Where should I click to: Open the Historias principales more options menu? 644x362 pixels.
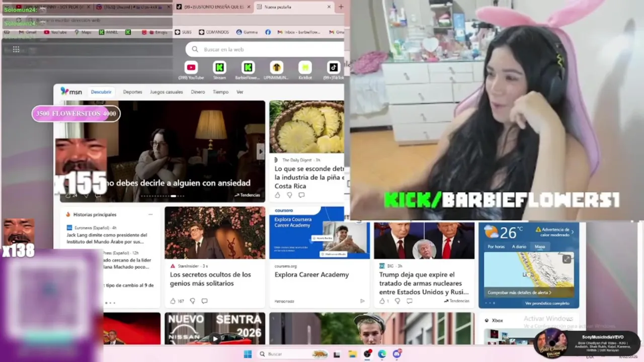(x=150, y=215)
